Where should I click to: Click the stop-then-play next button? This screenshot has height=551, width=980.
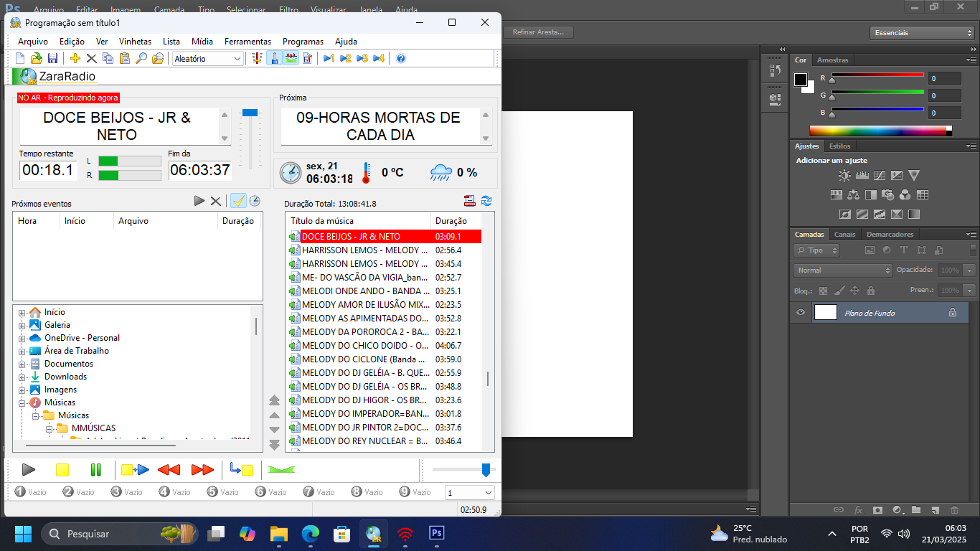pyautogui.click(x=135, y=470)
